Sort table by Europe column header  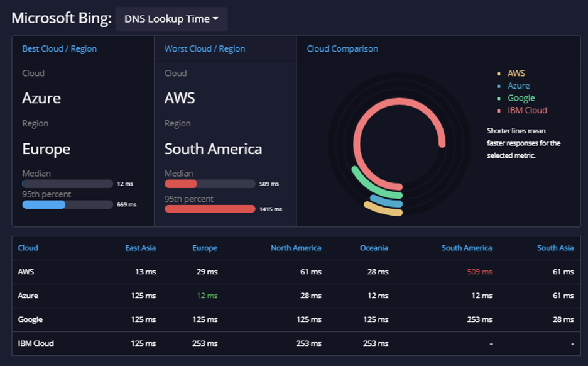(205, 248)
